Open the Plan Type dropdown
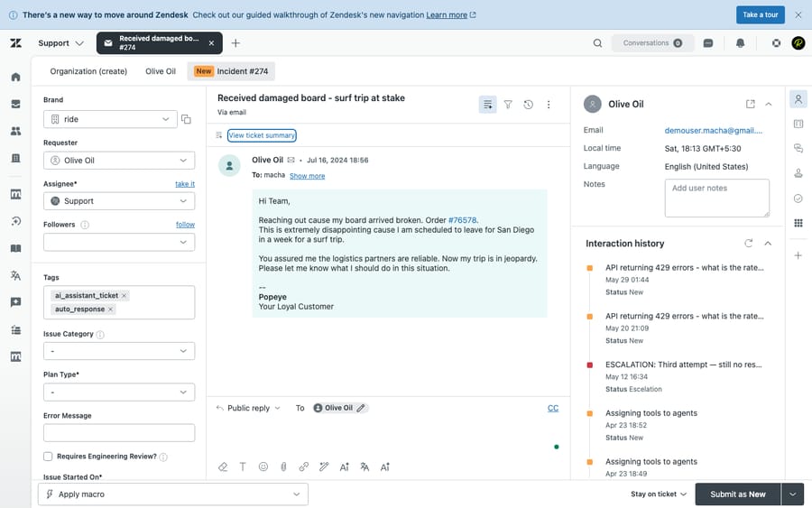812x508 pixels. coord(119,392)
